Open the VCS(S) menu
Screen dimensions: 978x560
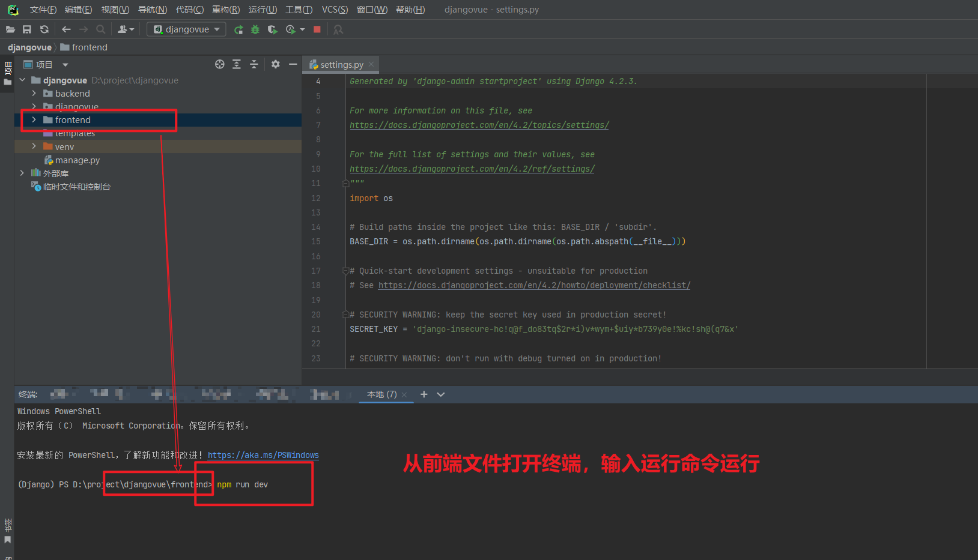pyautogui.click(x=335, y=10)
